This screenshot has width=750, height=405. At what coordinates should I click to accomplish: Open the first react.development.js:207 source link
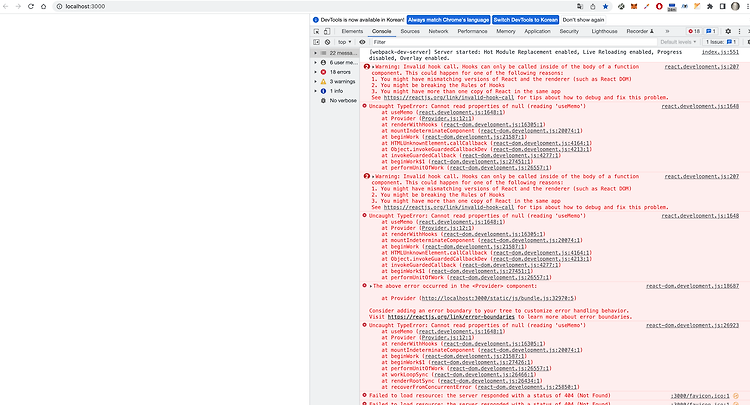point(702,67)
